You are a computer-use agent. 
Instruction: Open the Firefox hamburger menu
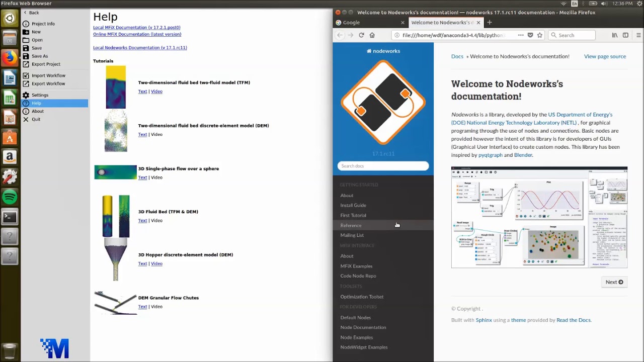[638, 35]
